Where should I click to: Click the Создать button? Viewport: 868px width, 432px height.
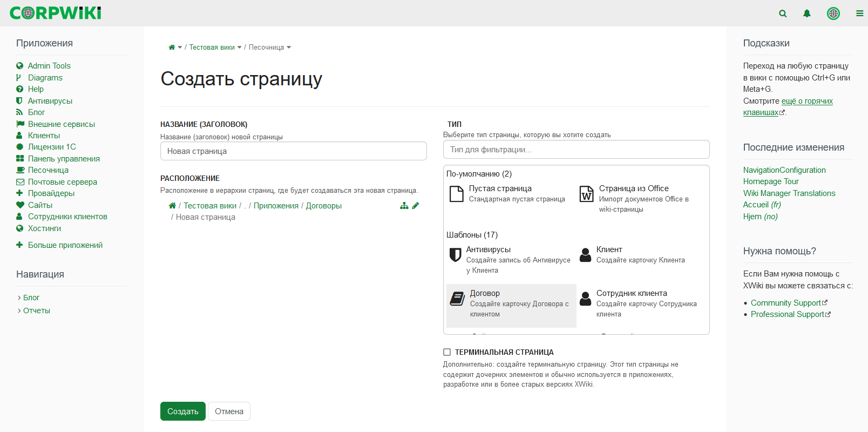click(x=183, y=411)
